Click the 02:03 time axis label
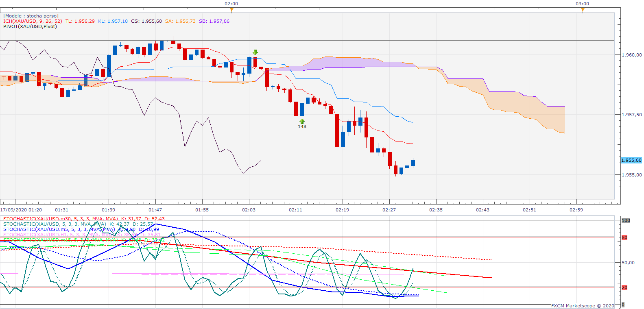The image size is (644, 309). tap(249, 210)
